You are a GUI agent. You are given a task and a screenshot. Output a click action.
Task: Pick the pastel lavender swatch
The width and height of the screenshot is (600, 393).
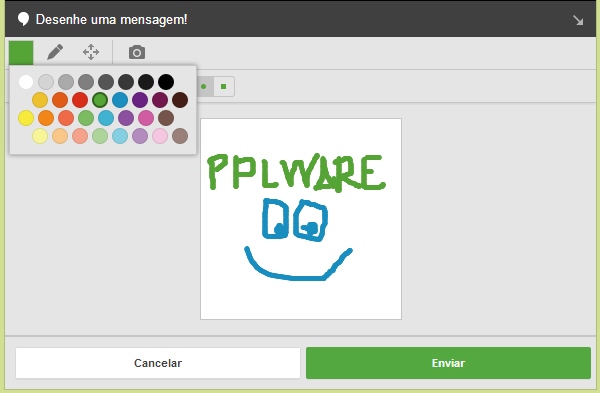(x=140, y=136)
